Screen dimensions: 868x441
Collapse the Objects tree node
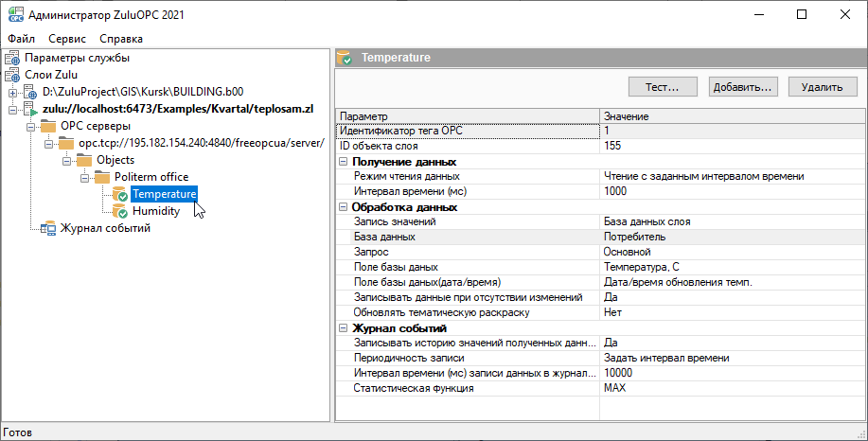[x=66, y=160]
